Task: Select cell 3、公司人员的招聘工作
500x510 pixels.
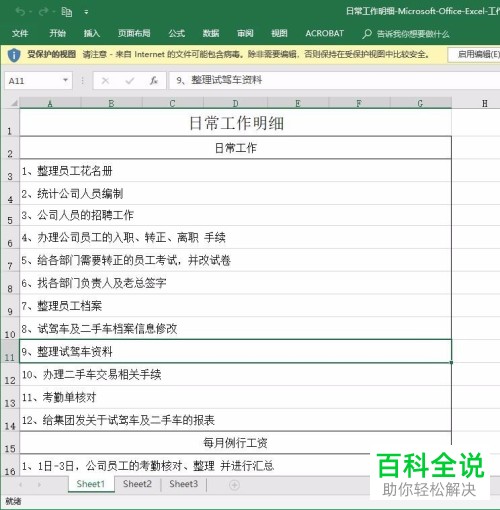Action: [x=235, y=215]
